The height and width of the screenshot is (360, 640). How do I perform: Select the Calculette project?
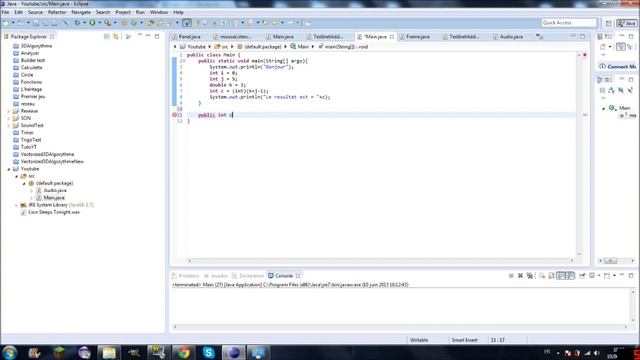[x=31, y=68]
